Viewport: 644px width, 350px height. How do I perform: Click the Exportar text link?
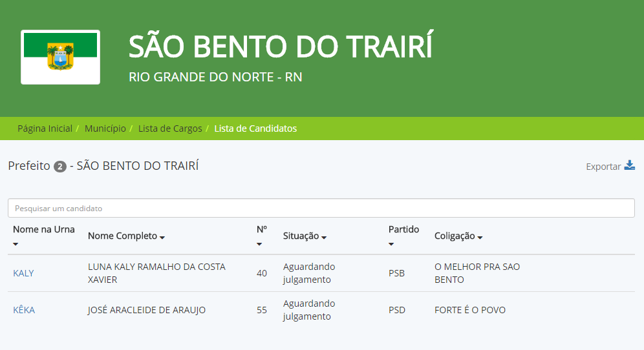(x=603, y=167)
